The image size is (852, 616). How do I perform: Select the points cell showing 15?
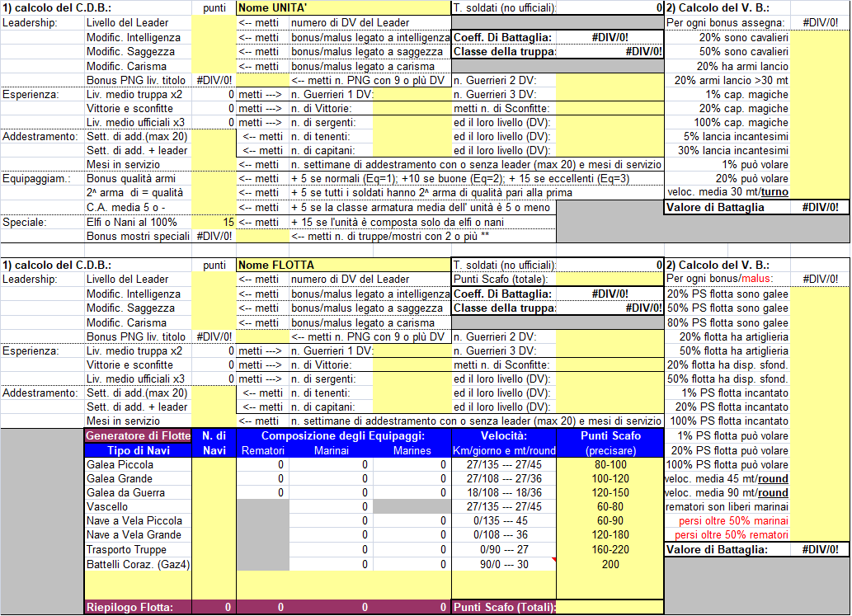click(214, 222)
